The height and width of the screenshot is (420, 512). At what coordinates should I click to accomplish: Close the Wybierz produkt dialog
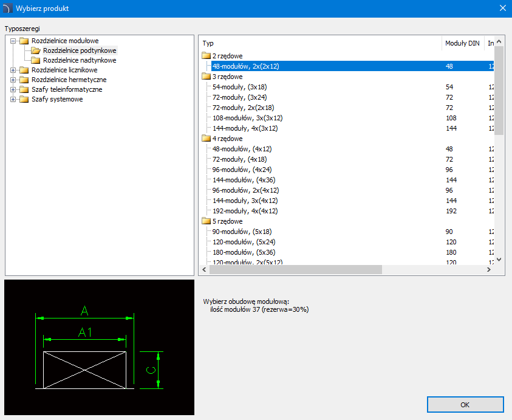pyautogui.click(x=503, y=8)
